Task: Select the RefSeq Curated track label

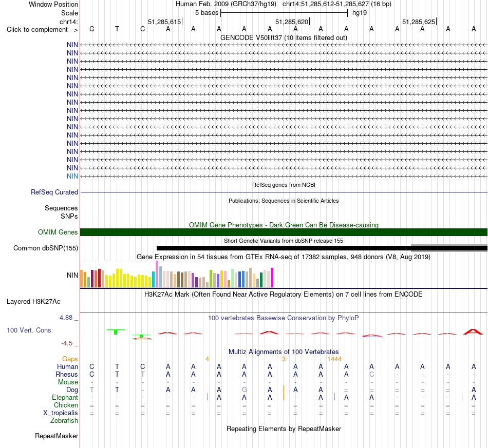Action: pyautogui.click(x=54, y=192)
